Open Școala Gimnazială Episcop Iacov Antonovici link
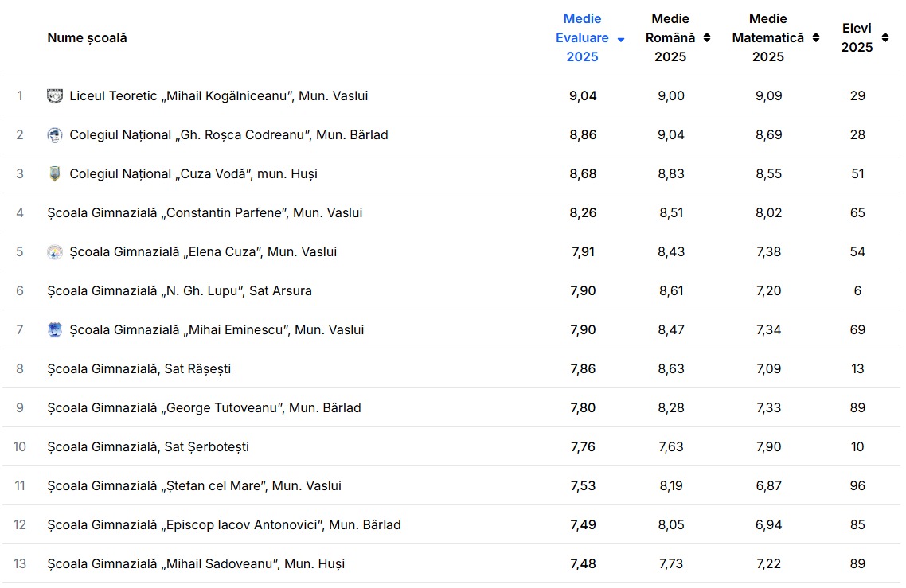Image resolution: width=906 pixels, height=588 pixels. pos(224,525)
